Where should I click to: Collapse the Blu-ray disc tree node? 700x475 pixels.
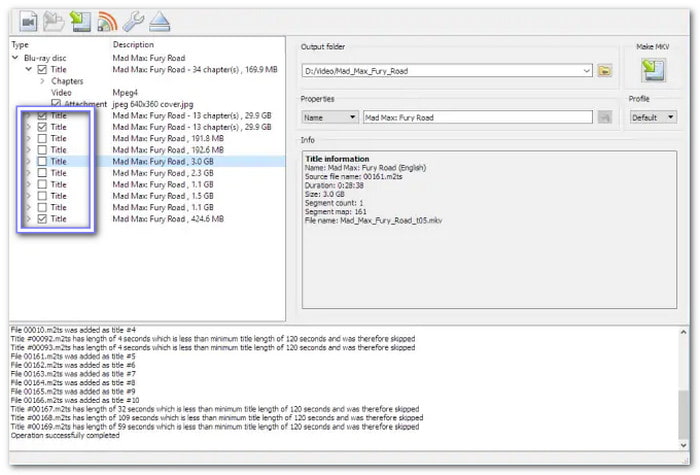tap(15, 58)
